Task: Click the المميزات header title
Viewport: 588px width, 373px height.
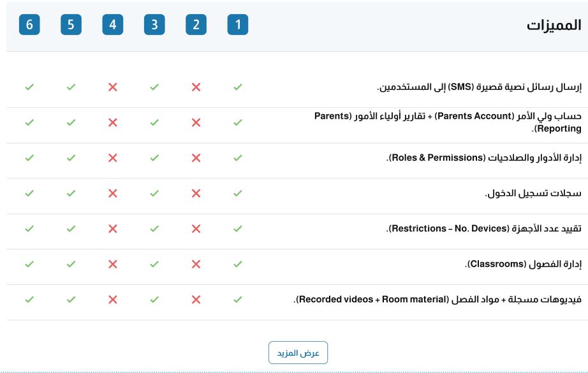Action: [x=554, y=25]
